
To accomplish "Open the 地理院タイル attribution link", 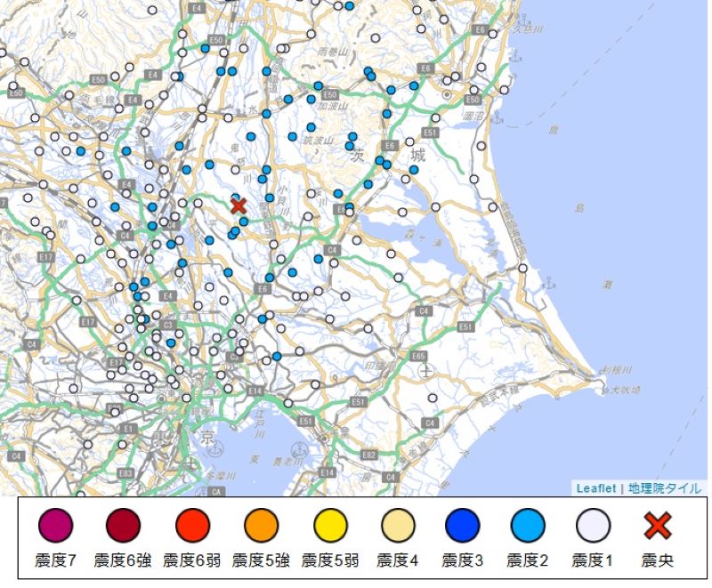I will click(x=665, y=488).
